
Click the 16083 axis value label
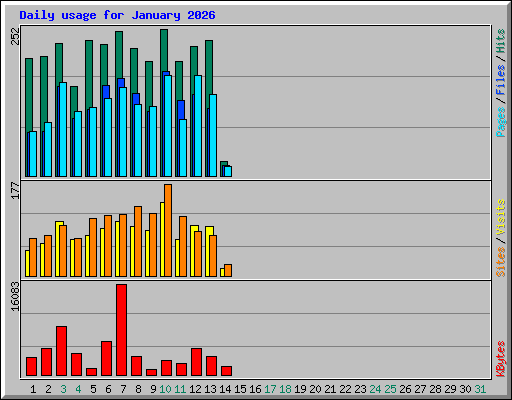coord(16,296)
